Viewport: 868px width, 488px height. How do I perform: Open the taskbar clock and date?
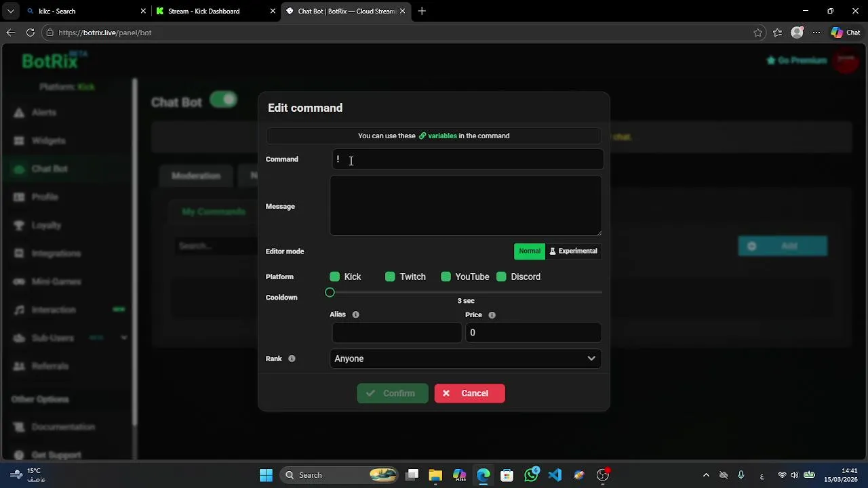tap(841, 475)
